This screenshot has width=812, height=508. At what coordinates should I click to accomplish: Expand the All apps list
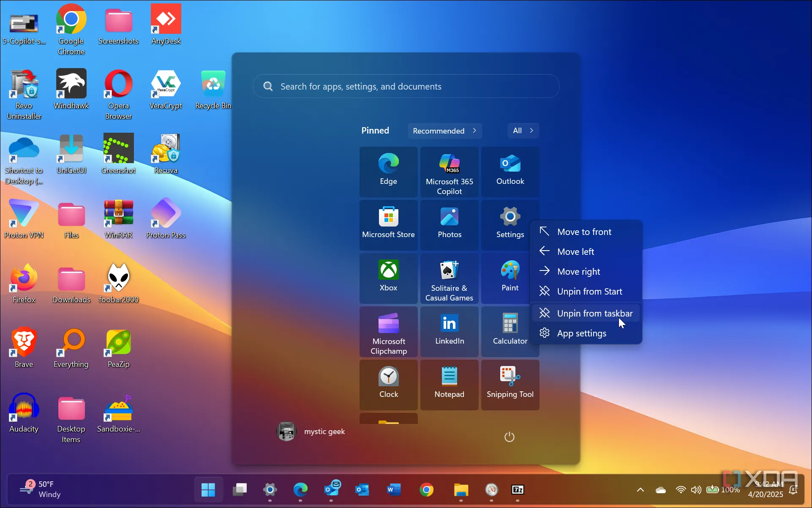[x=523, y=131]
